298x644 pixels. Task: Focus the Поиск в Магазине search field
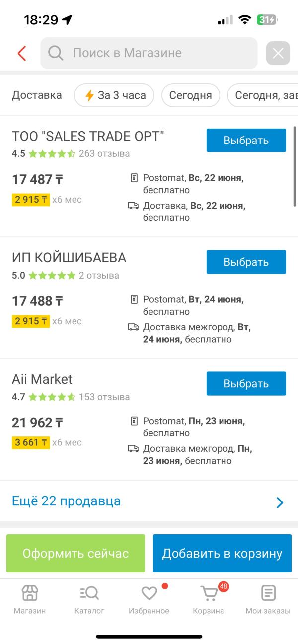[149, 53]
